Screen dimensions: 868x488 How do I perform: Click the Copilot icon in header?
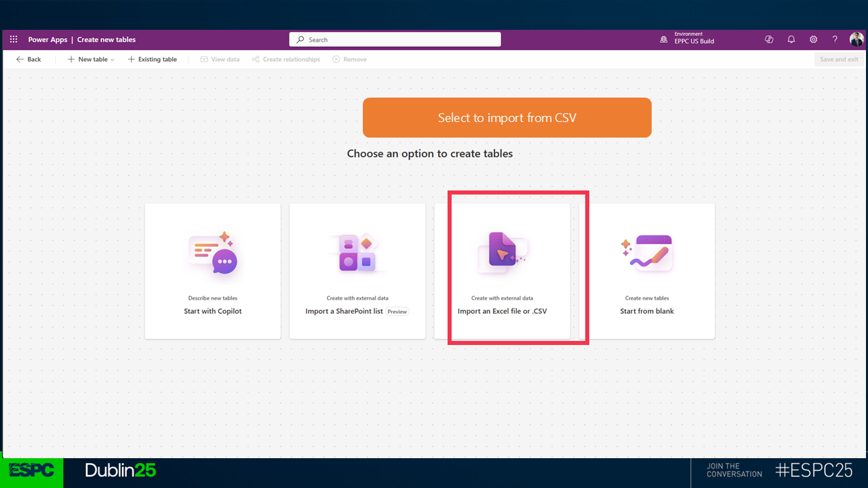click(769, 39)
